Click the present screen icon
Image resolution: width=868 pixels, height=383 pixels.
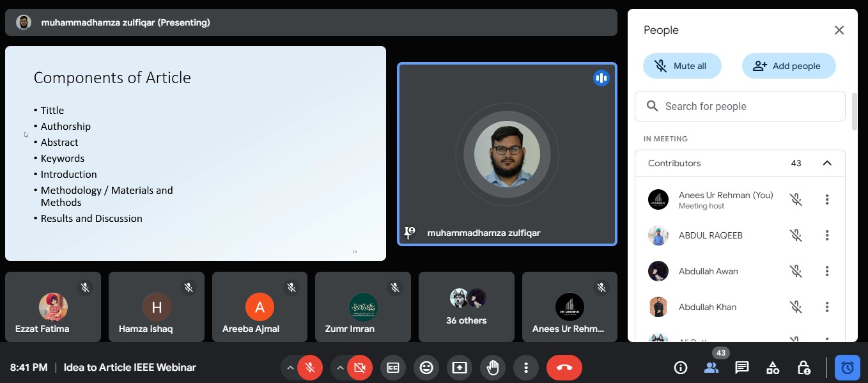pos(460,368)
